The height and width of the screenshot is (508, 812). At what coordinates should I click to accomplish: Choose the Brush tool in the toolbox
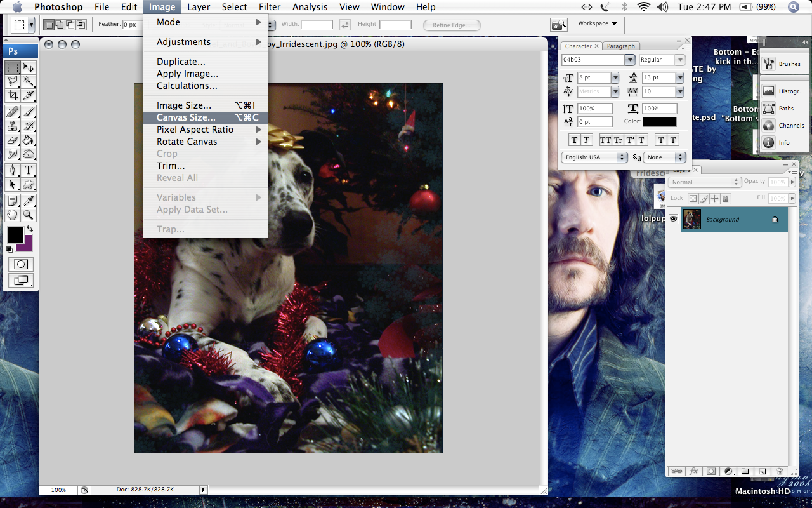[x=29, y=112]
